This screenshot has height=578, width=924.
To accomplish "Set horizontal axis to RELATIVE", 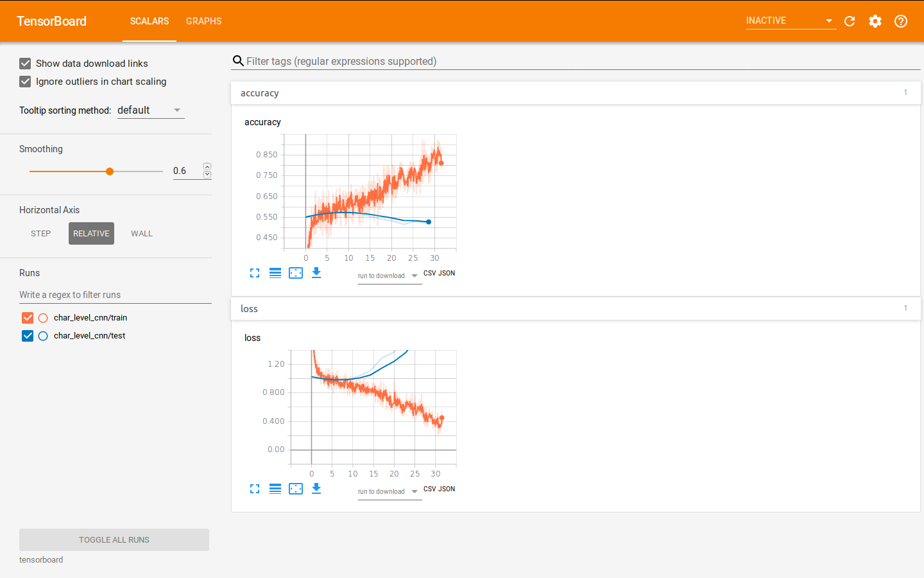I will point(91,234).
